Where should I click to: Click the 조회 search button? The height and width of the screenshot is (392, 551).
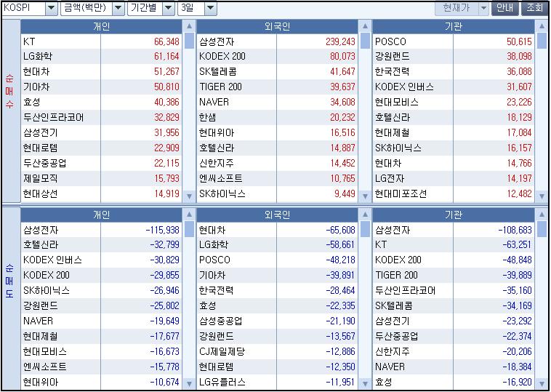pyautogui.click(x=534, y=9)
